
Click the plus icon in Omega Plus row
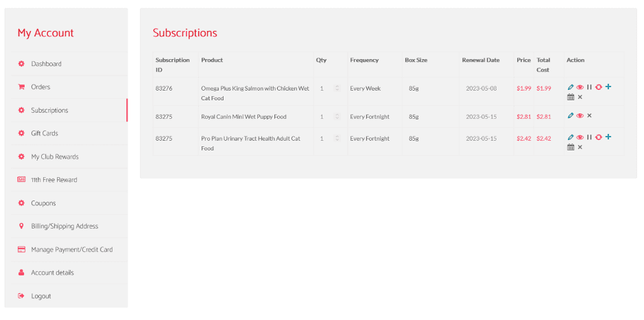point(608,87)
